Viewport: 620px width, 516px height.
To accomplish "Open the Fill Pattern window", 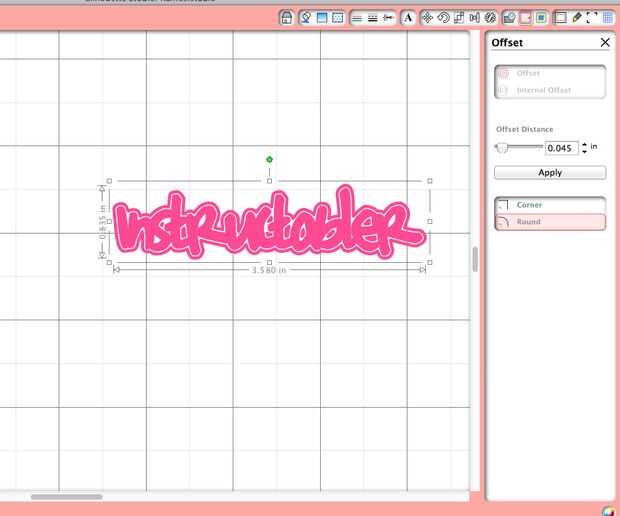I will [338, 18].
